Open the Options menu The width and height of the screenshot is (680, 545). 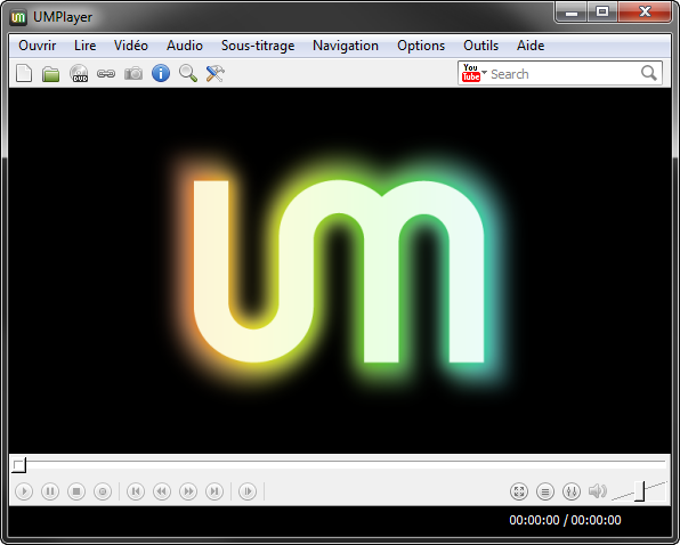point(421,46)
